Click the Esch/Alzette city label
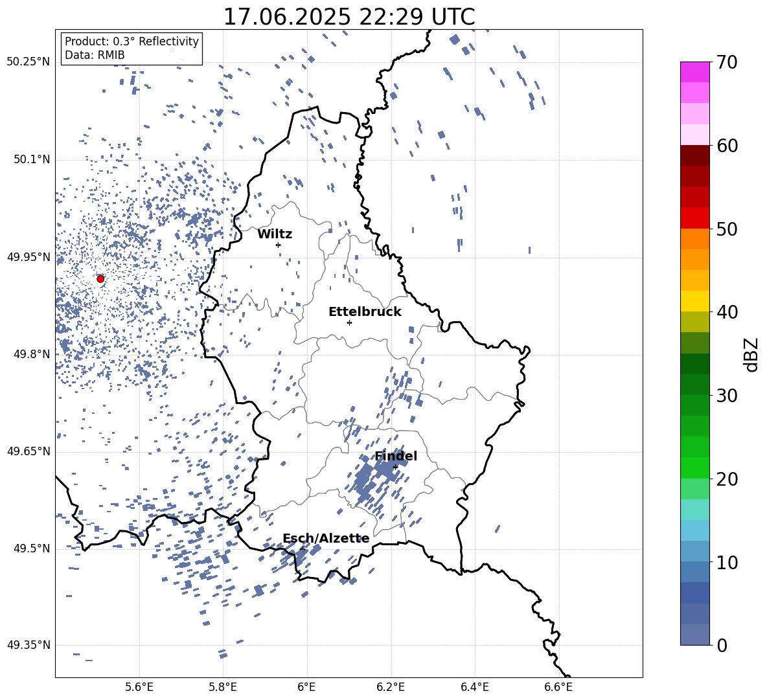The width and height of the screenshot is (767, 700). point(326,539)
